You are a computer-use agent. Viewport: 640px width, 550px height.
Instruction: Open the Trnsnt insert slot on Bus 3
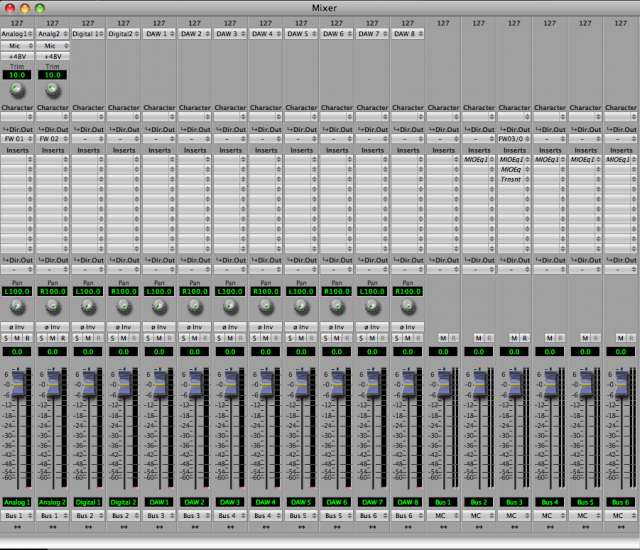click(514, 179)
